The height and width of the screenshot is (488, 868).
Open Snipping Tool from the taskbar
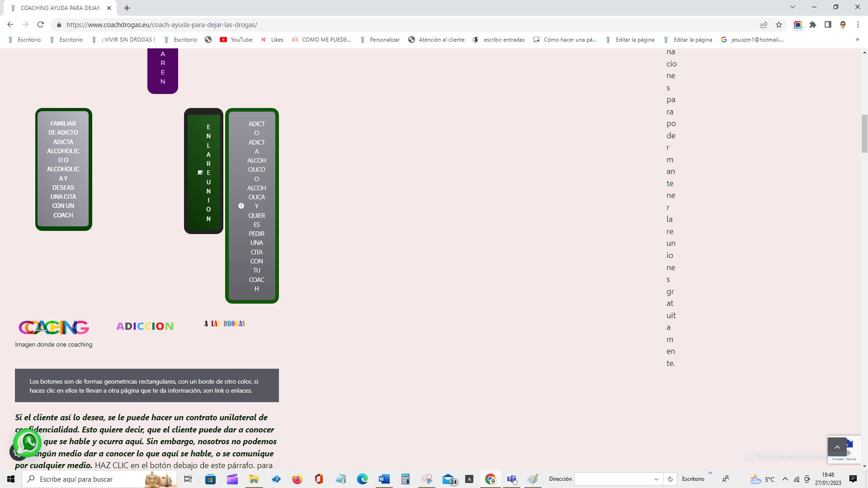[x=427, y=479]
